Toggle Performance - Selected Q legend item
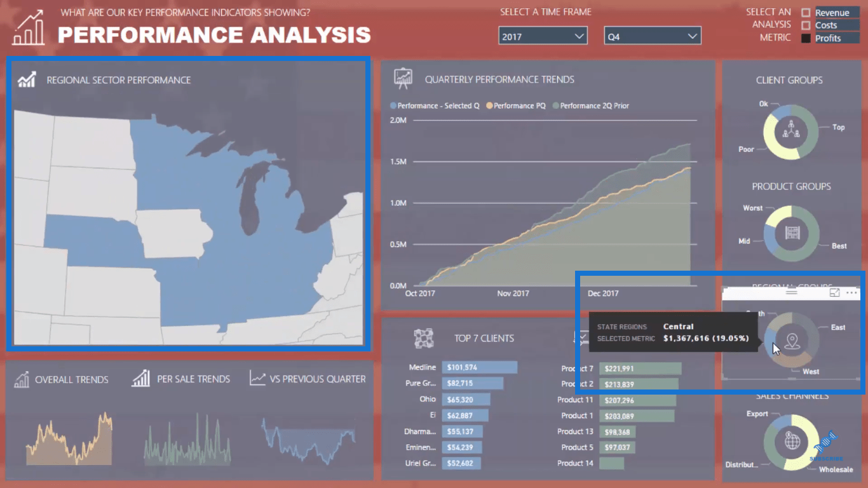Viewport: 868px width, 488px height. pos(435,105)
